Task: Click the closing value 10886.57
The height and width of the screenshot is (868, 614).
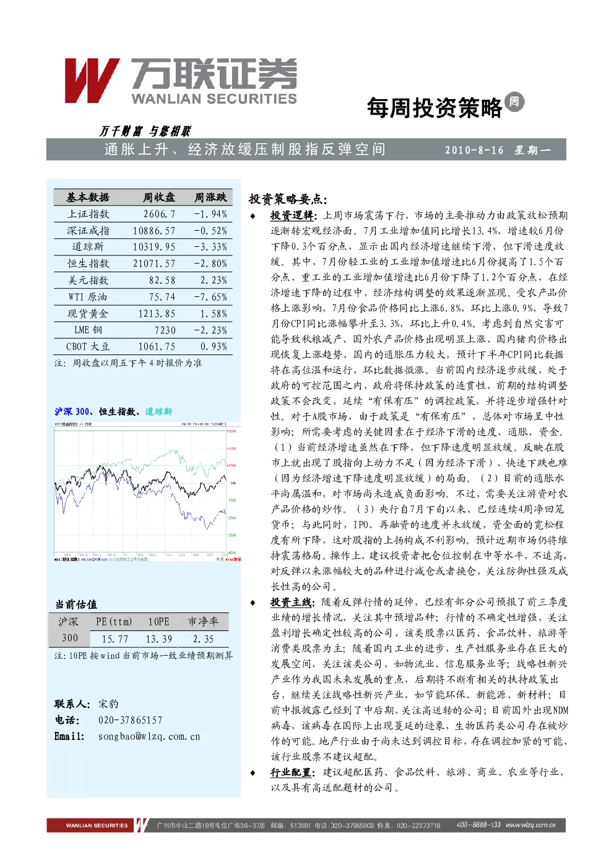Action: [154, 231]
